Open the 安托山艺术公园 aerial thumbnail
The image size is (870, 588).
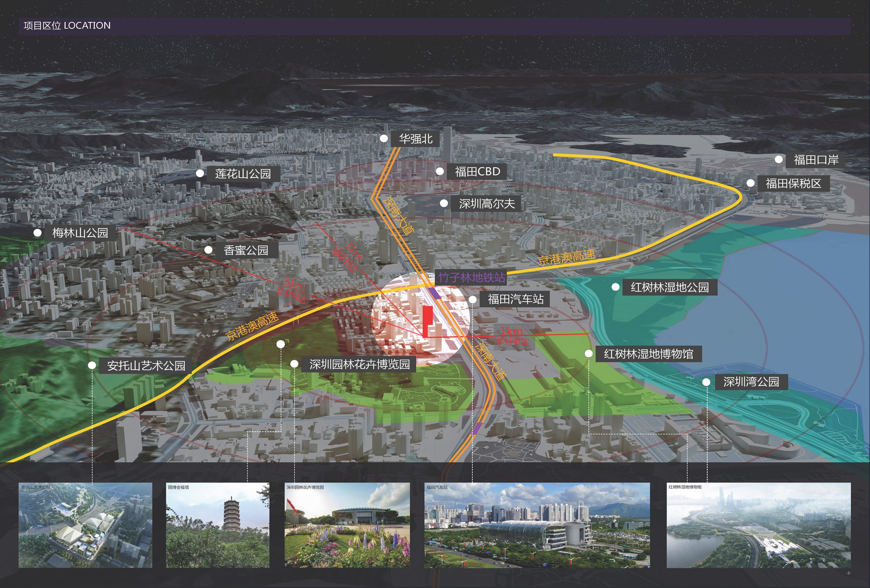point(85,525)
